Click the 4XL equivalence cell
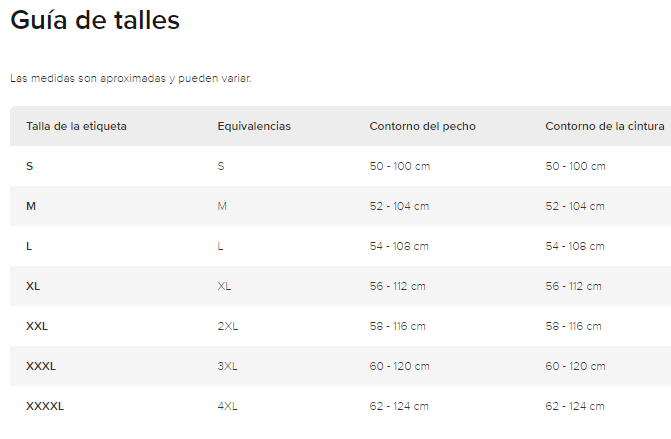671x439 pixels. coord(227,406)
